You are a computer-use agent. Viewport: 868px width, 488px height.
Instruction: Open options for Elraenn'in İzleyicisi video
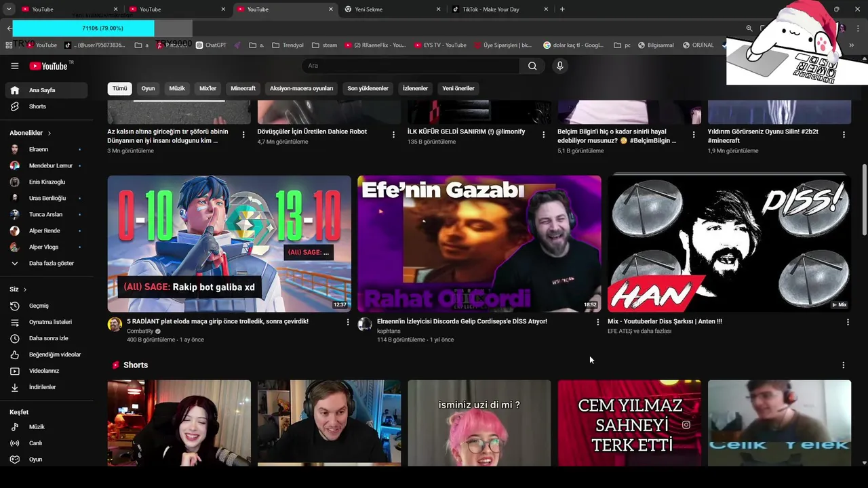[x=597, y=322]
